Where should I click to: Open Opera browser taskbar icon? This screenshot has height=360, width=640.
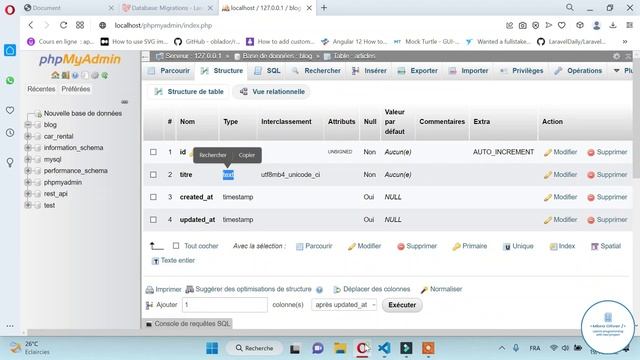point(362,348)
